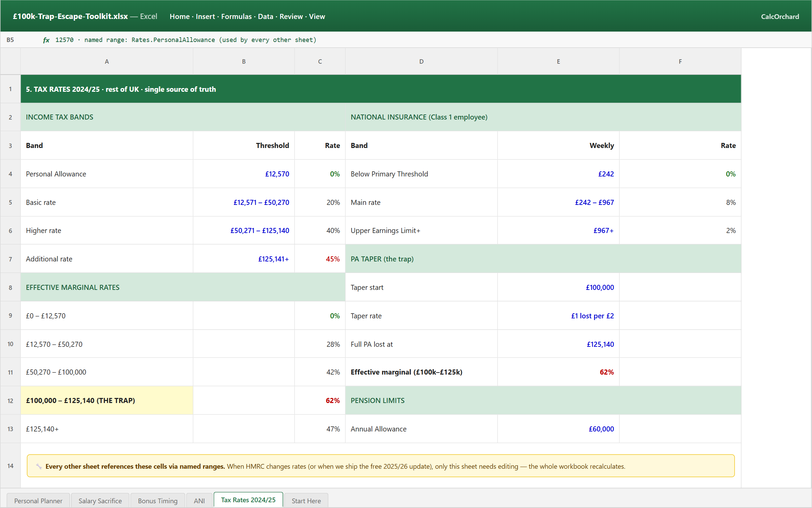
Task: Click the 28% effective marginal rate cell
Action: [320, 344]
